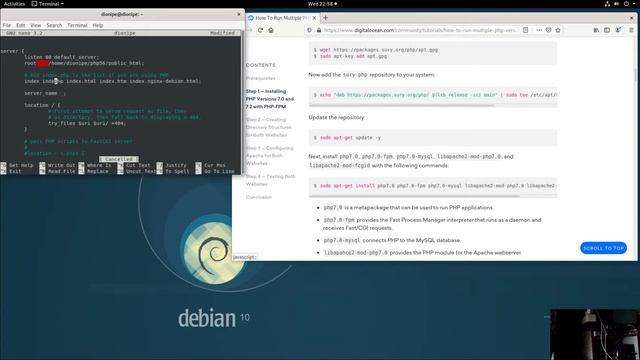Click the Cut Text shortcut in nano
The height and width of the screenshot is (360, 640).
pos(134,165)
